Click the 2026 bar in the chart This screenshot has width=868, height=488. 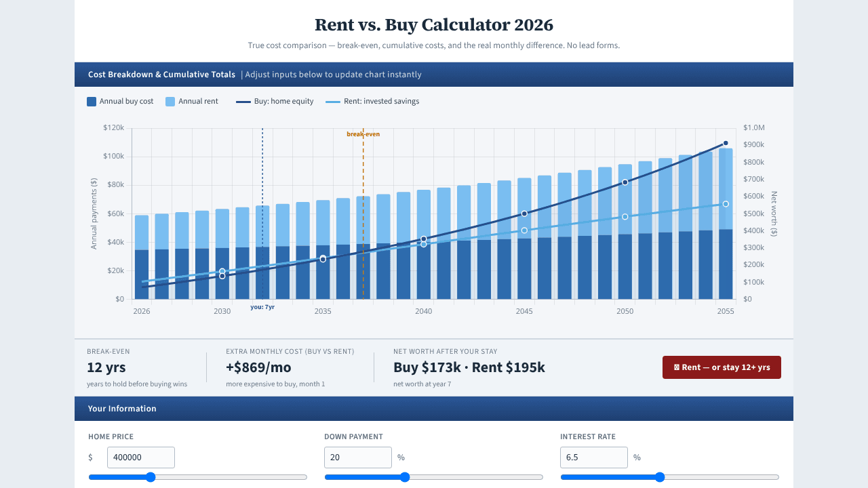(142, 257)
